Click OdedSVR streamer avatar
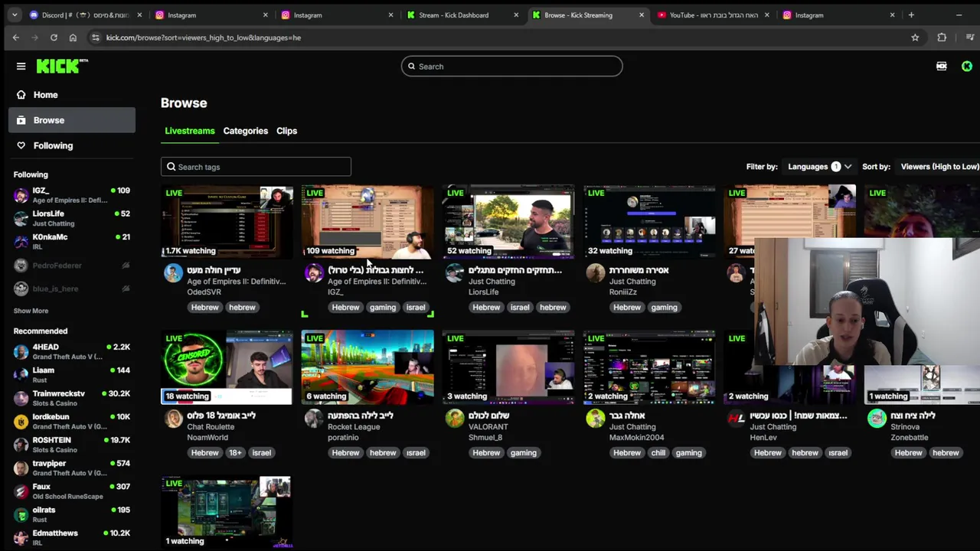This screenshot has height=551, width=980. coord(174,273)
